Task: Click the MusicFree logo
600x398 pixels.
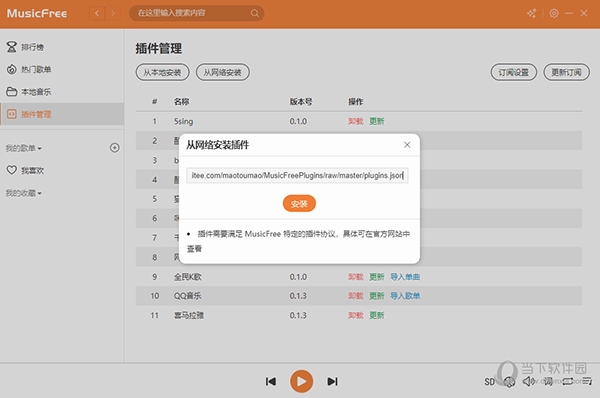Action: tap(37, 13)
